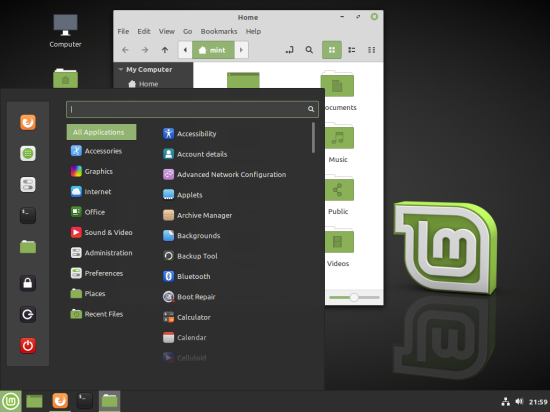The image size is (550, 412).
Task: Select Accessories category
Action: pyautogui.click(x=96, y=151)
